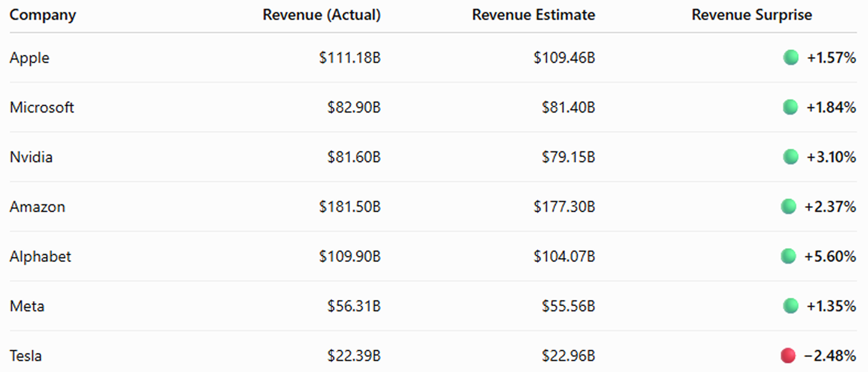Image resolution: width=868 pixels, height=372 pixels.
Task: Click the green indicator dot in Apple row
Action: point(791,57)
